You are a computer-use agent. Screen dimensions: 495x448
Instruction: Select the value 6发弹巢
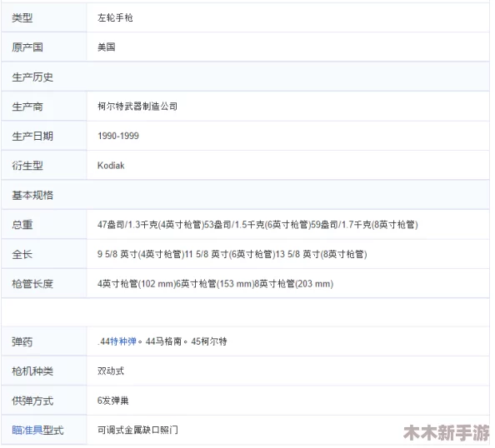(x=113, y=401)
